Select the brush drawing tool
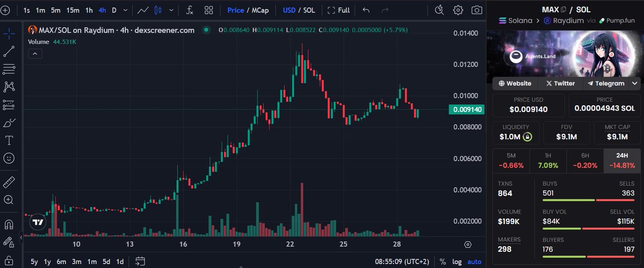 click(9, 123)
